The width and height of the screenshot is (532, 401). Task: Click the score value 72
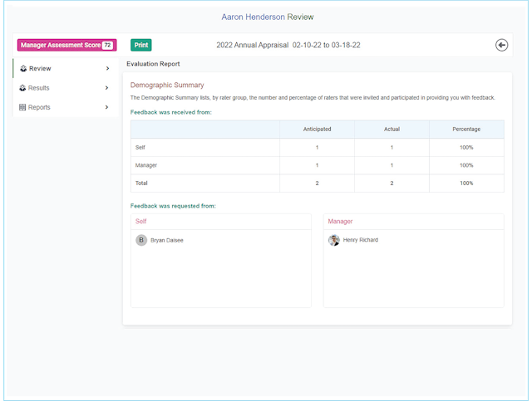107,45
